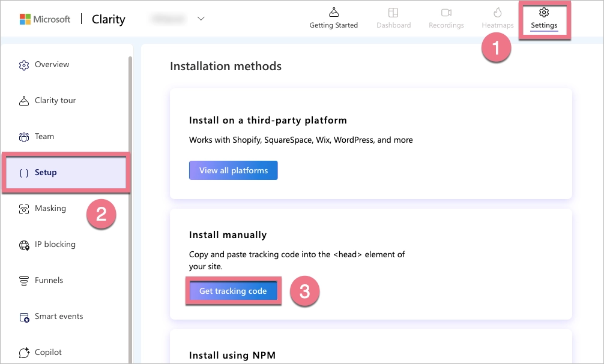Viewport: 604px width, 364px height.
Task: Click the Team people icon
Action: [x=24, y=136]
